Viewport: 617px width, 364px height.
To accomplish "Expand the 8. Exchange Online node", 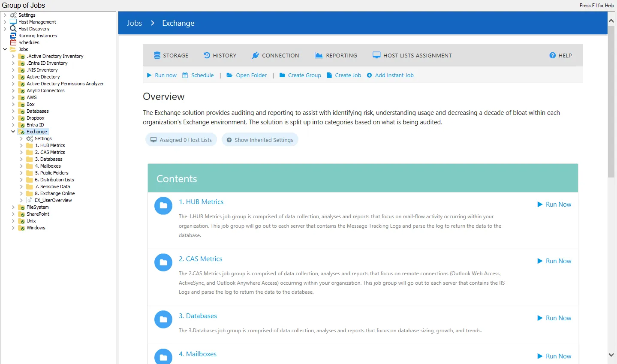I will 21,193.
